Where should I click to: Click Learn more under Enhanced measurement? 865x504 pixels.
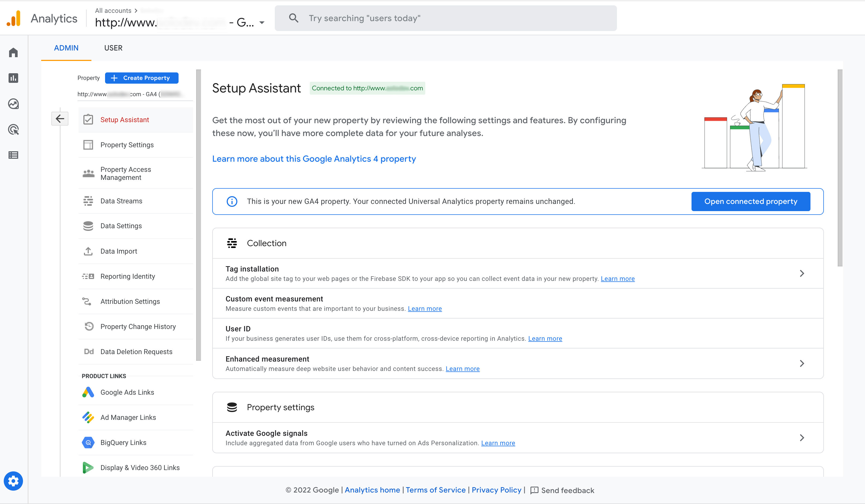(462, 369)
